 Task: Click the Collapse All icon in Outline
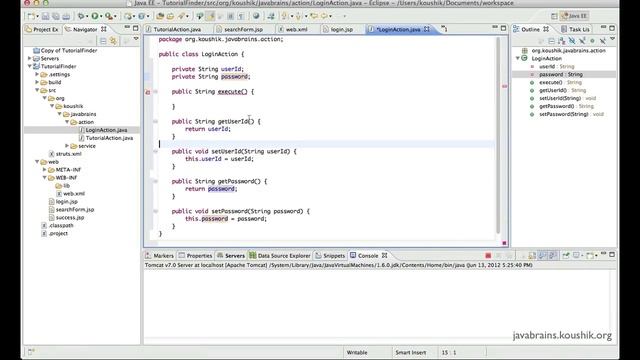tap(551, 40)
